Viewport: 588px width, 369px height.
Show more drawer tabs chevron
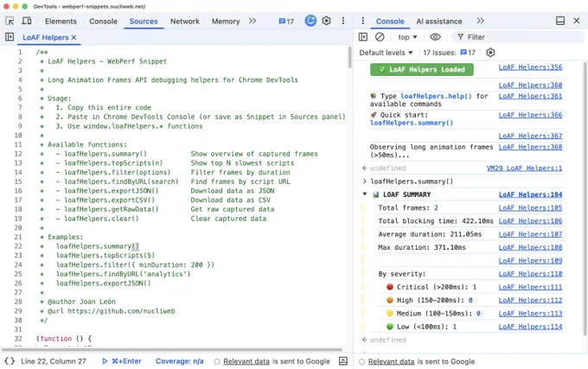coord(481,21)
